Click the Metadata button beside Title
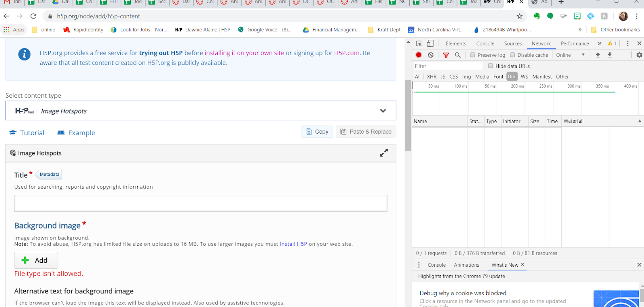Screen dimensions: 644x307 (50, 174)
